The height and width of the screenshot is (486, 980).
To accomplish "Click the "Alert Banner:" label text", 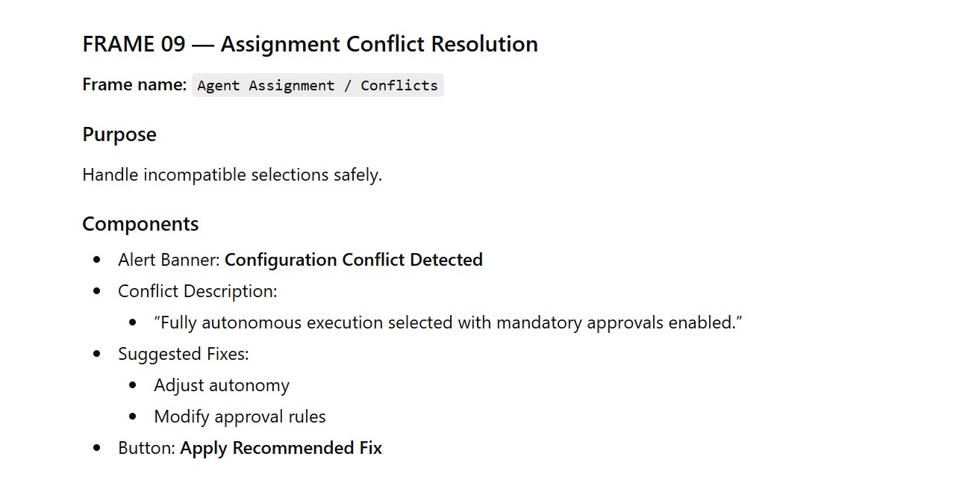I will pos(169,260).
